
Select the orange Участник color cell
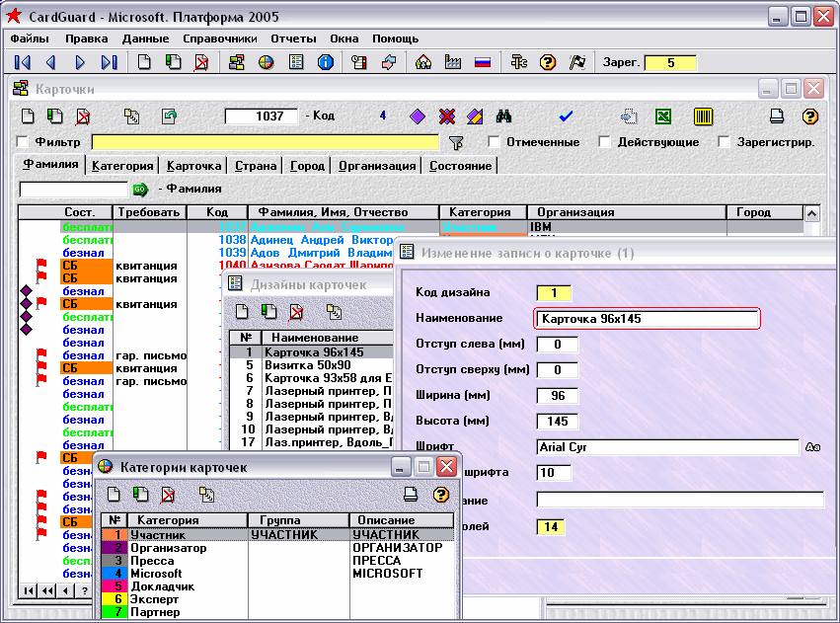click(x=115, y=534)
